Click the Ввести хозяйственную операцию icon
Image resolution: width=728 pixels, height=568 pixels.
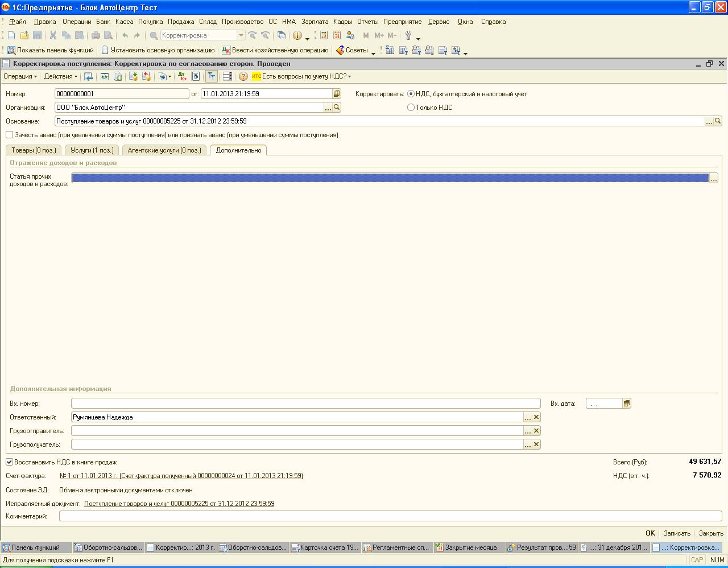[226, 50]
